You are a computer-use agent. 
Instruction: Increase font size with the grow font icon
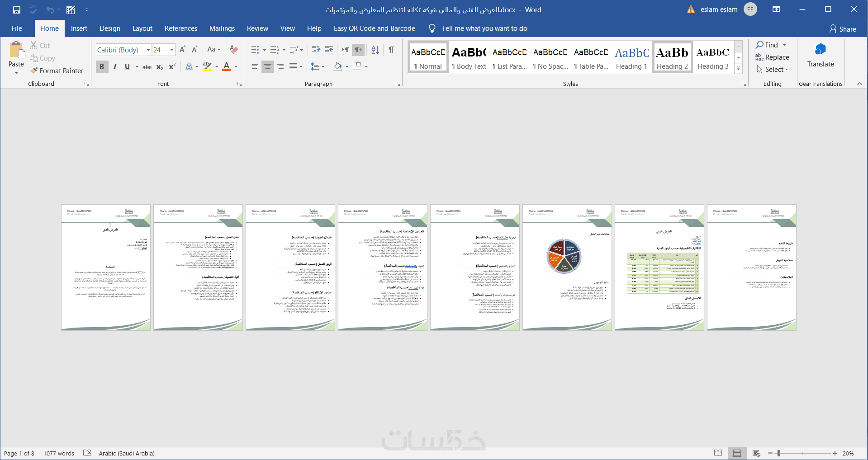pos(182,50)
